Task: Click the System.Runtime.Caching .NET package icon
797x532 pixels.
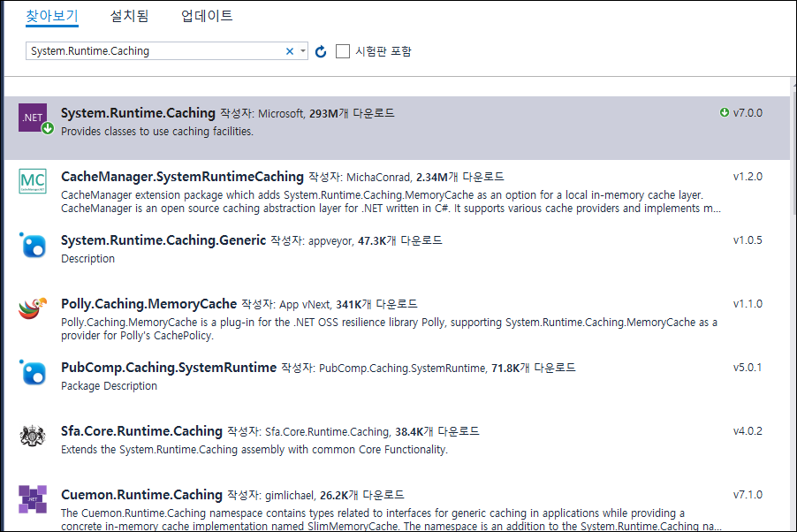Action: coord(33,118)
